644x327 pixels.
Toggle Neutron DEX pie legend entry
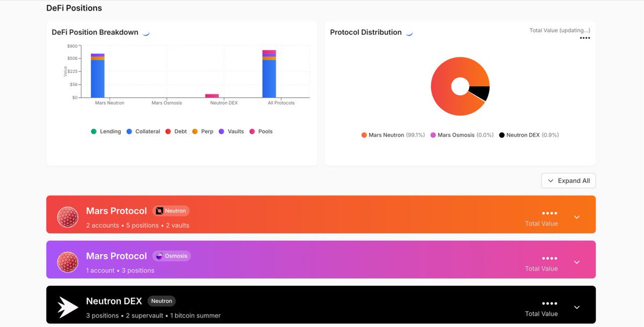529,135
